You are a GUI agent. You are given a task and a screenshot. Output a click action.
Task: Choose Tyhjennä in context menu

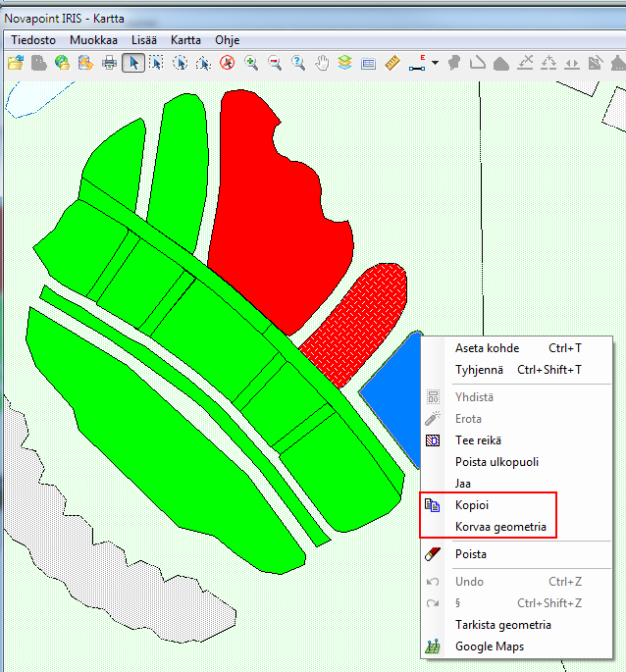click(x=517, y=370)
